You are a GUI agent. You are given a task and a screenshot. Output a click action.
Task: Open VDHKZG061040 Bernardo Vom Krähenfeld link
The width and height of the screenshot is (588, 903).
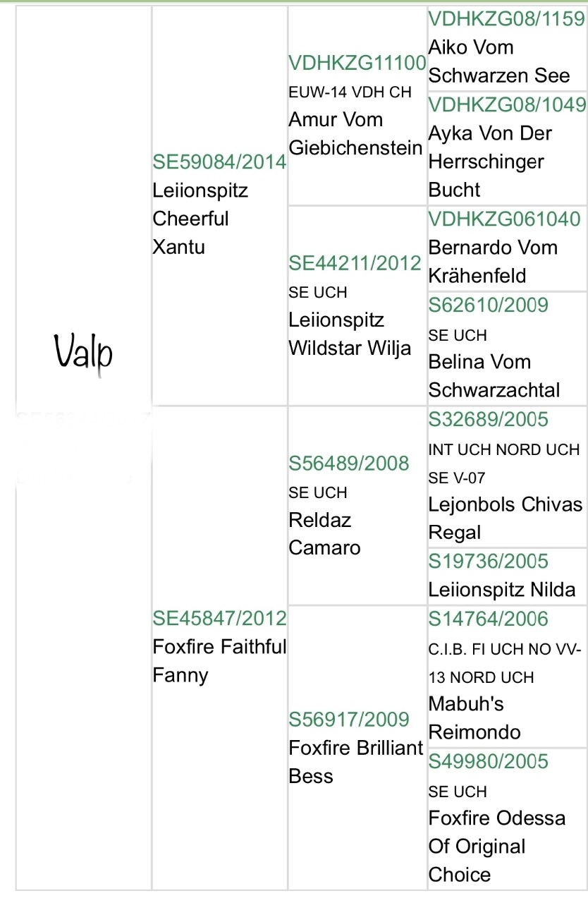pyautogui.click(x=505, y=219)
